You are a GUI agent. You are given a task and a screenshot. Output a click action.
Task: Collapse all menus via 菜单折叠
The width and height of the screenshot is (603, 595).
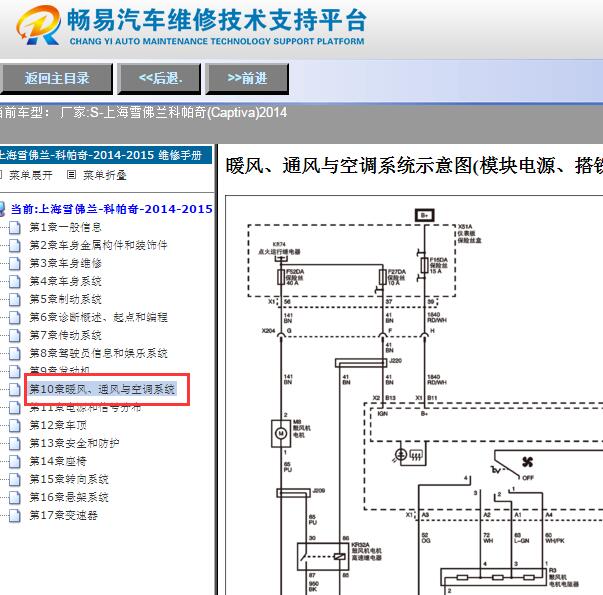coord(105,175)
